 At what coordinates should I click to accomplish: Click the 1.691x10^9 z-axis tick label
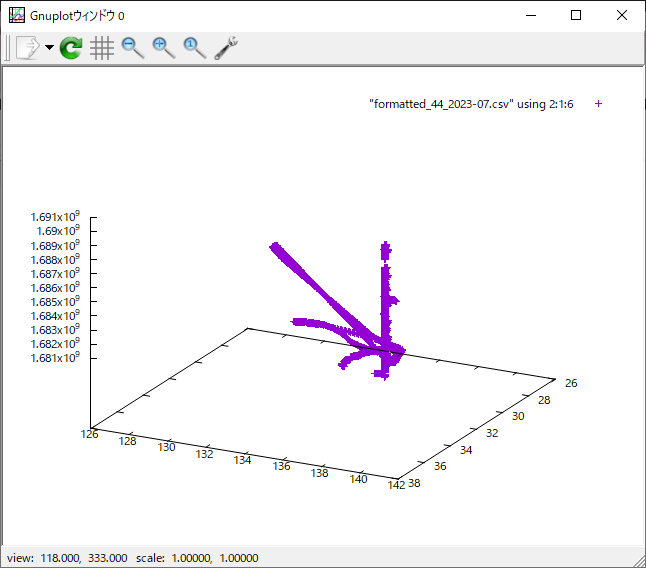click(54, 216)
